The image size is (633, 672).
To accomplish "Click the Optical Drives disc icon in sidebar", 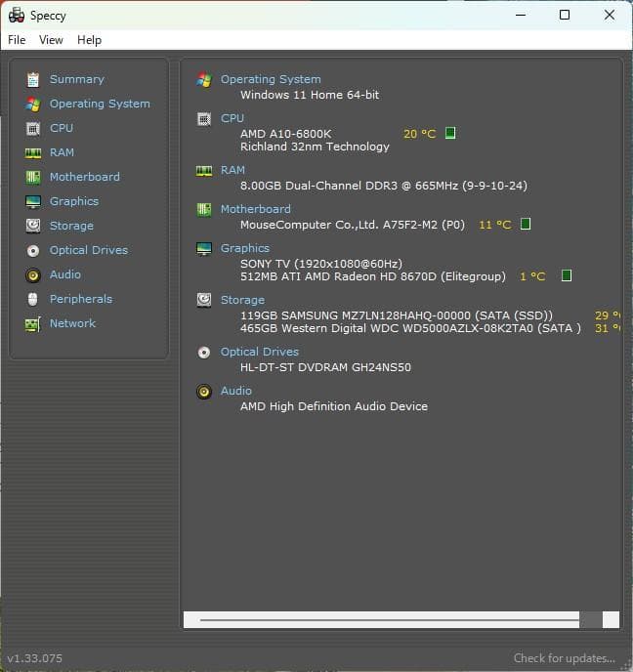I will [x=33, y=251].
